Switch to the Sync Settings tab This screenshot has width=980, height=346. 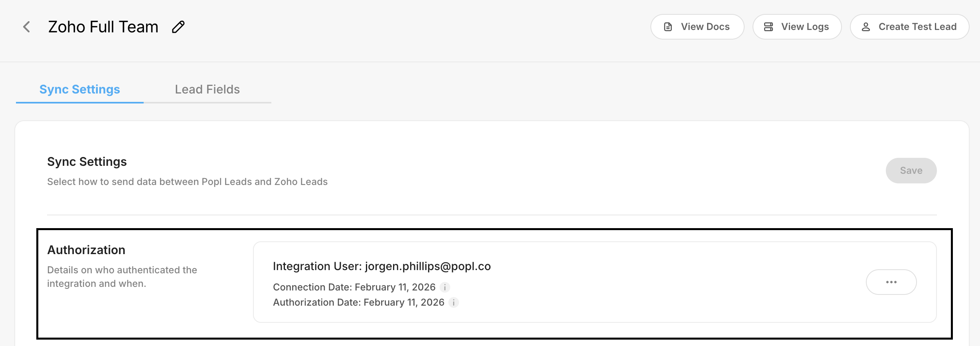(80, 89)
